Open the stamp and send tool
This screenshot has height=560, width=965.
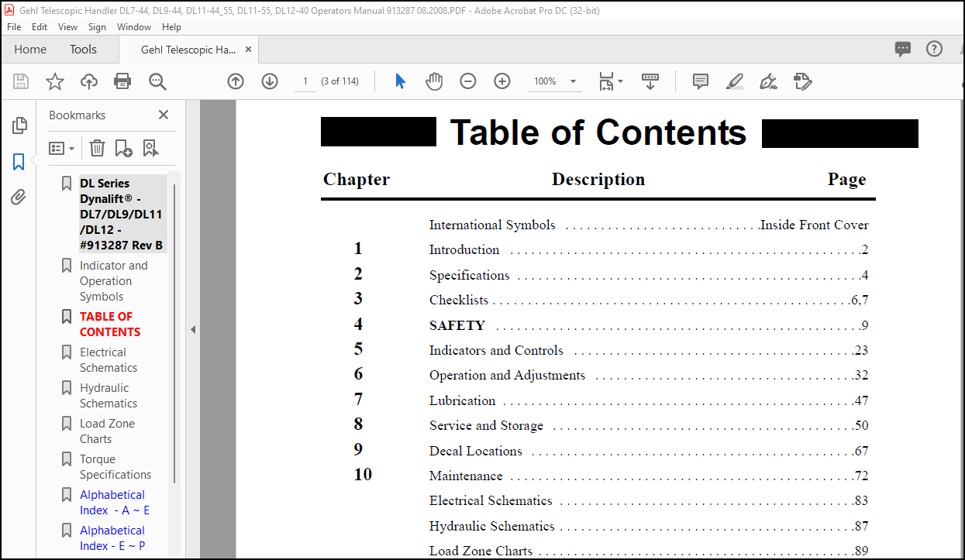pos(803,81)
